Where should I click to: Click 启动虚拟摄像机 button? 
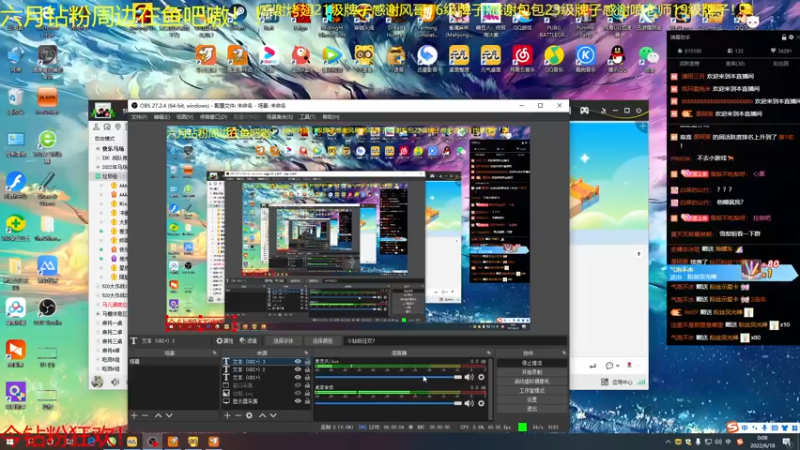coord(532,382)
